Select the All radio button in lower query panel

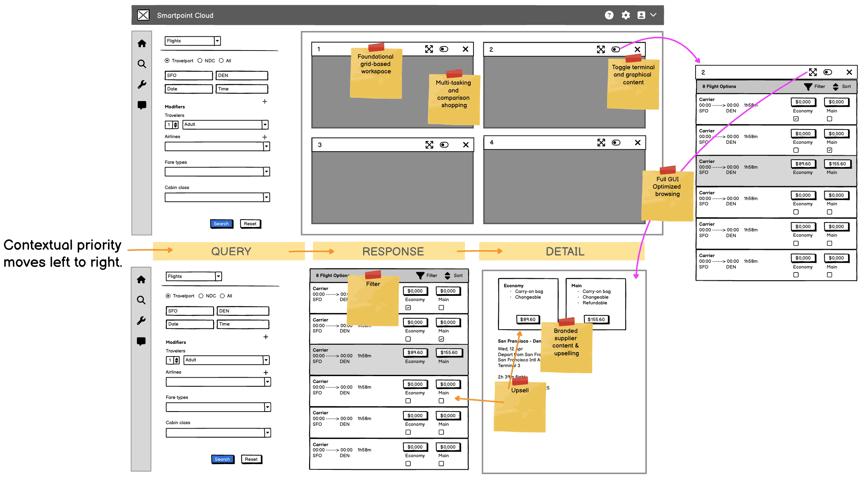point(223,296)
